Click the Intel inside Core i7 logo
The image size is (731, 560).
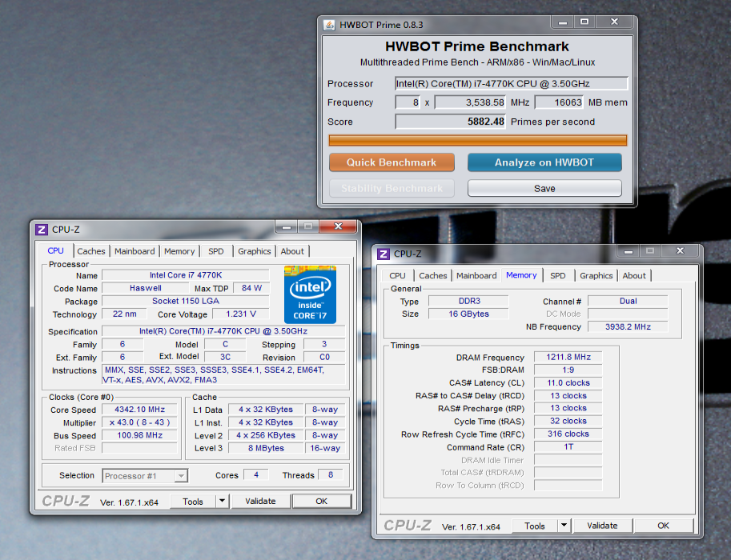[310, 294]
